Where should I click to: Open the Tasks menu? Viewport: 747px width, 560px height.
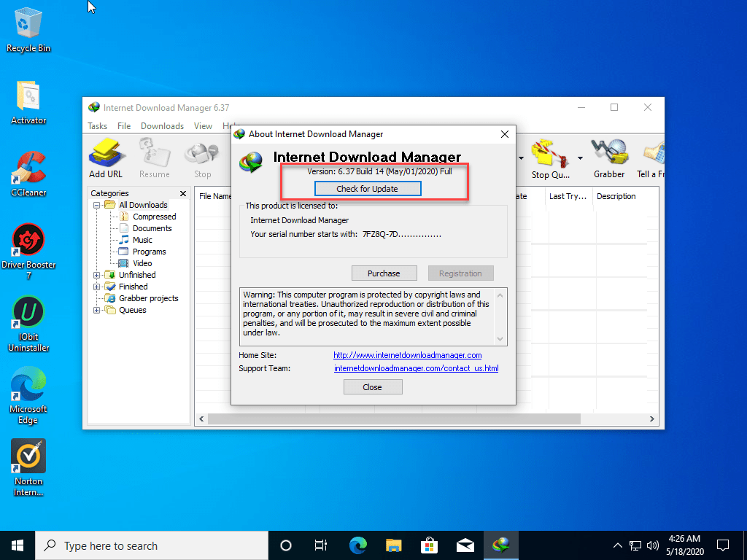97,125
